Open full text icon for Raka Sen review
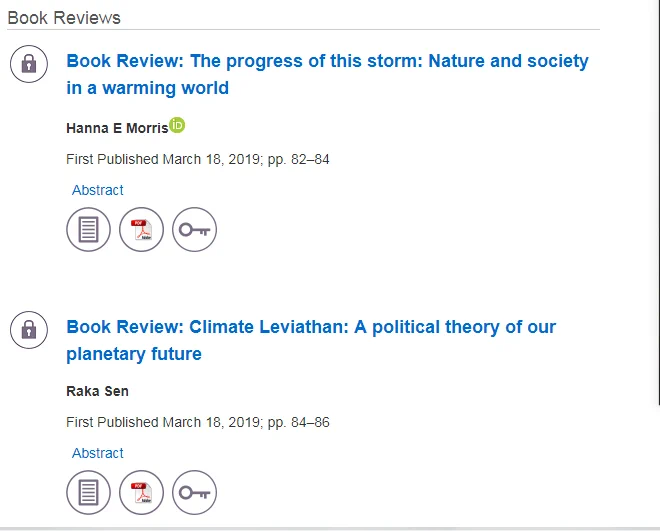The width and height of the screenshot is (660, 531). (88, 492)
